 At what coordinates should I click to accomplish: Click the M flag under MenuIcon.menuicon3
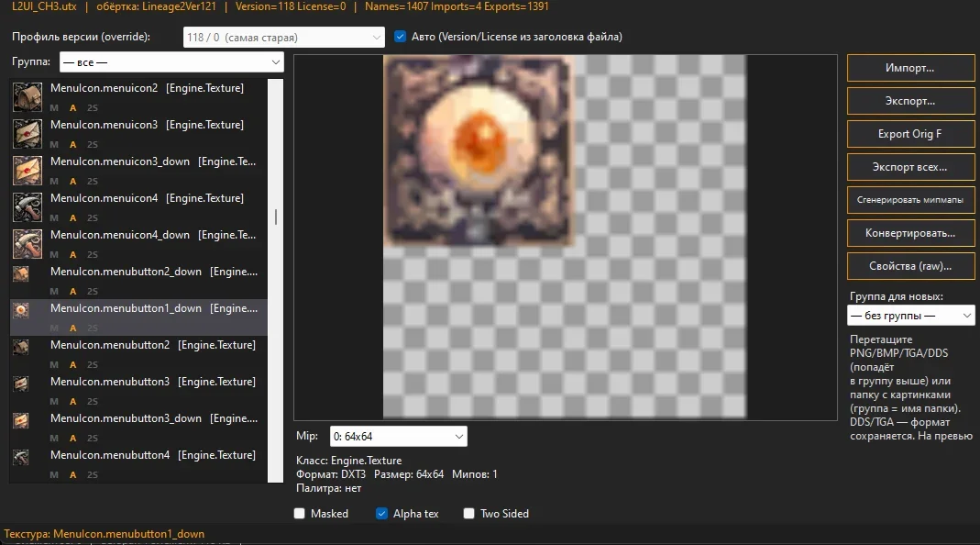tap(54, 145)
